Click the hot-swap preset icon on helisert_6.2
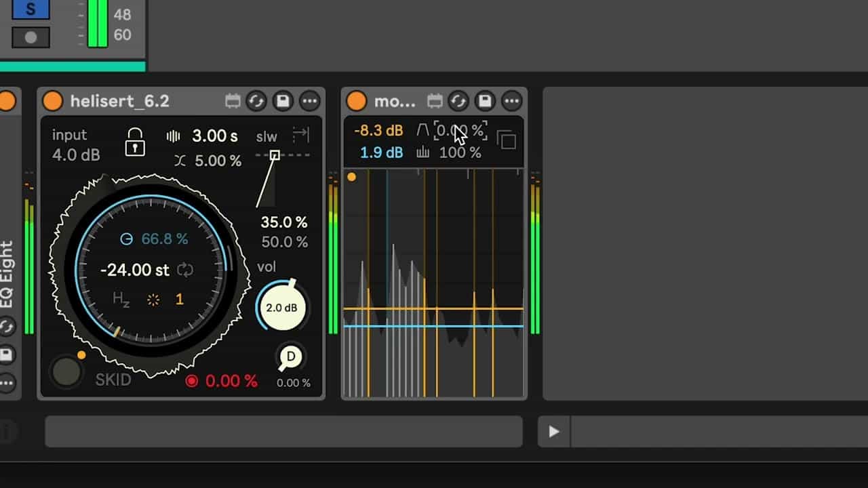Image resolution: width=868 pixels, height=488 pixels. [x=256, y=102]
